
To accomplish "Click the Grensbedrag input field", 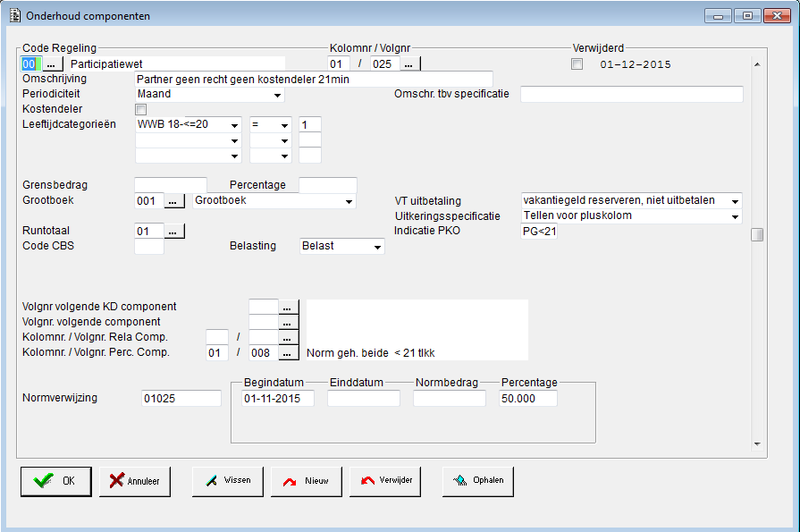I will [171, 185].
